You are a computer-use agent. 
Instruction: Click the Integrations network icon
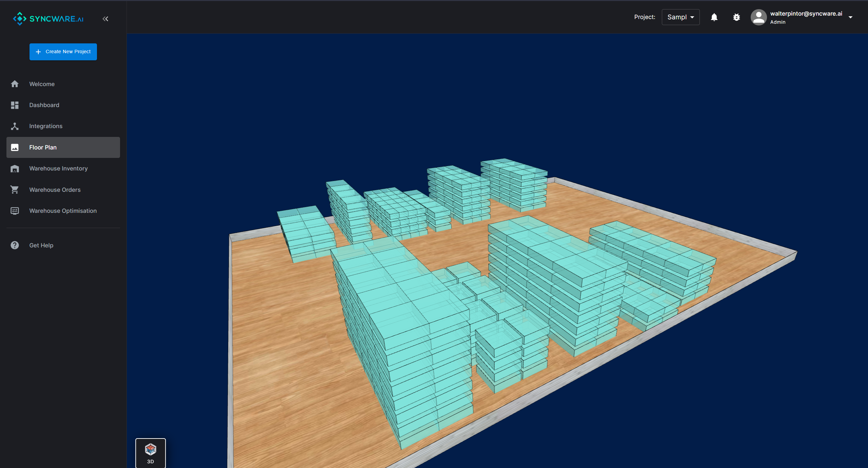[15, 126]
